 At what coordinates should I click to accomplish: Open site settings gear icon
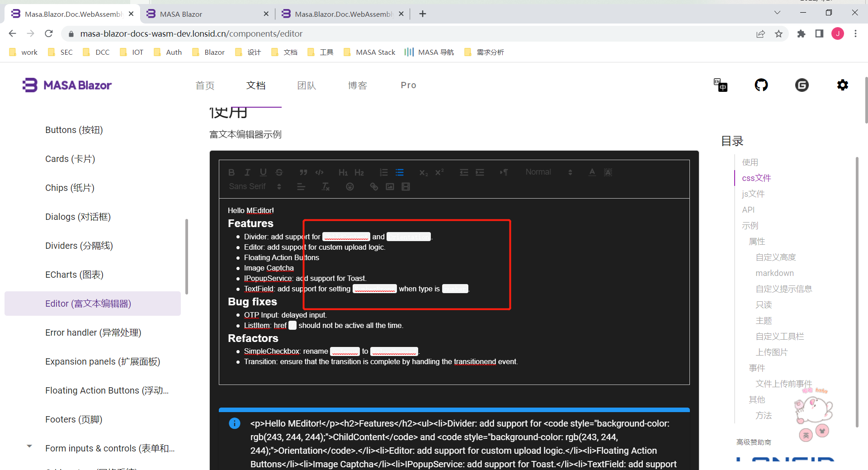coord(843,85)
